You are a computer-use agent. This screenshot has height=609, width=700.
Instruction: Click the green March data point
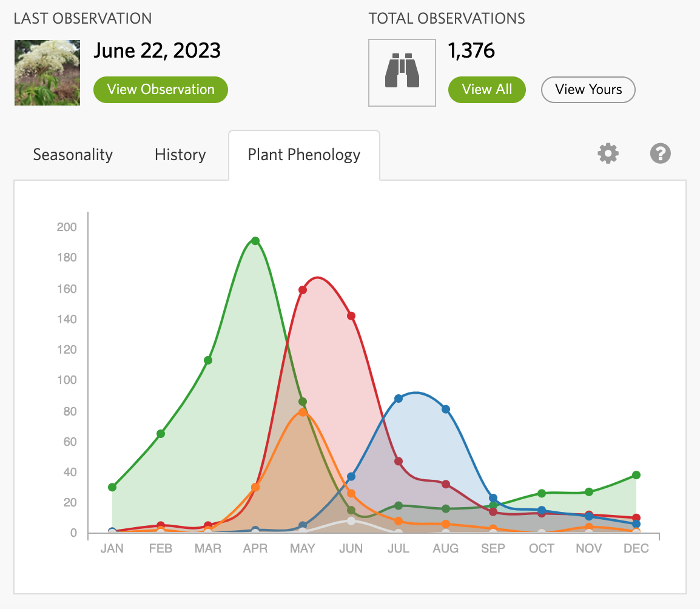pyautogui.click(x=208, y=360)
